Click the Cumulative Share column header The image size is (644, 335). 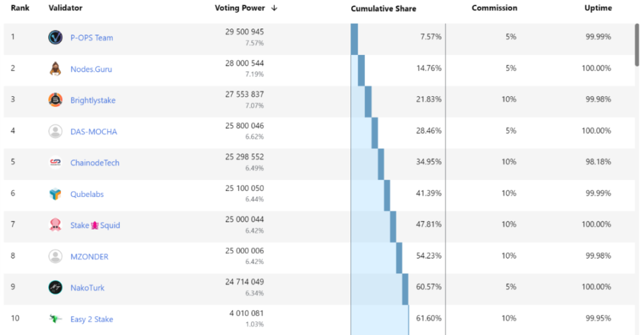coord(384,9)
